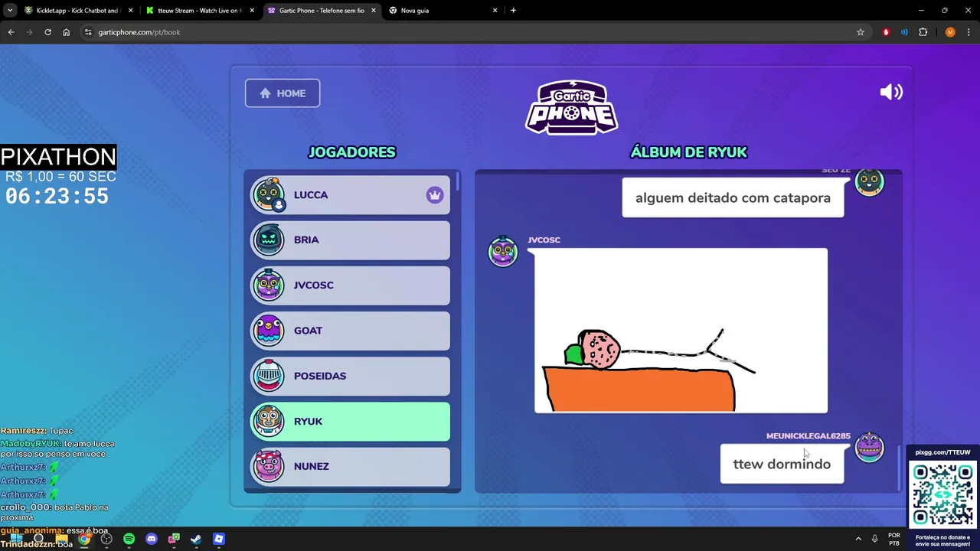980x551 pixels.
Task: Click the drawing of person lying down
Action: click(681, 331)
